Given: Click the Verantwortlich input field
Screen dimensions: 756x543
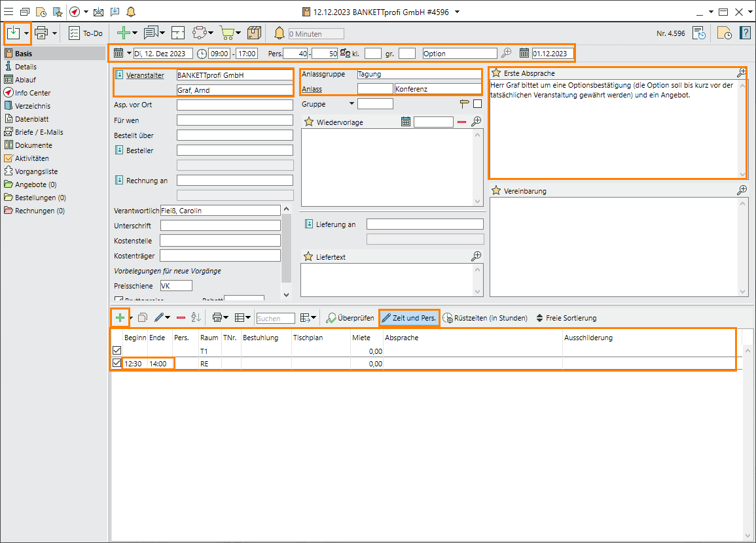Looking at the screenshot, I should [220, 210].
